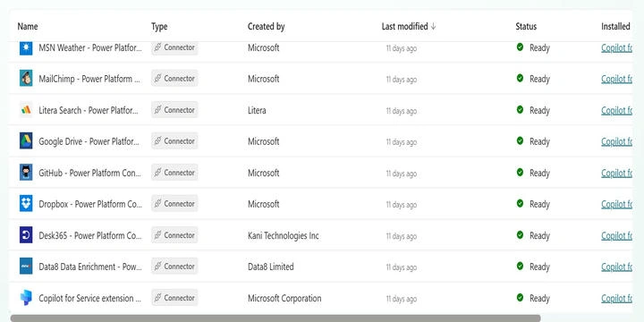Click the Connector badge in the Copilot for Service row
Image resolution: width=644 pixels, height=322 pixels.
[174, 298]
